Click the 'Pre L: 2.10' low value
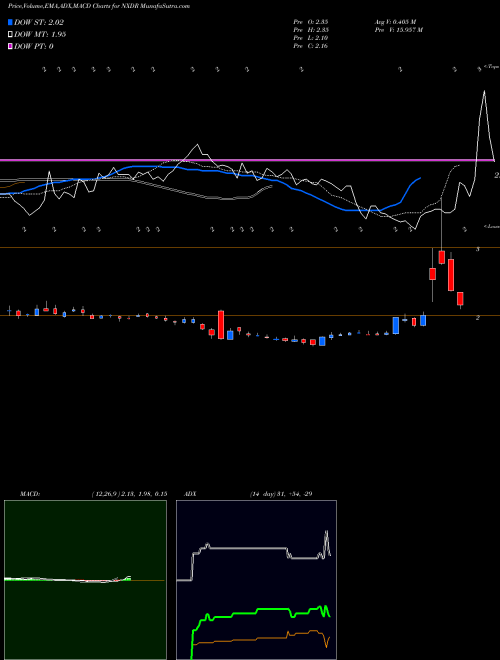 (311, 38)
